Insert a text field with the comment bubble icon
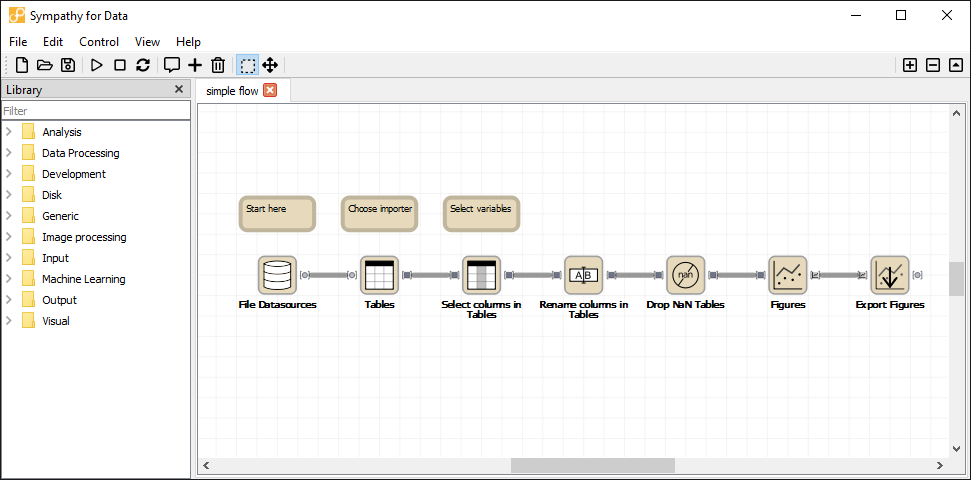 172,65
